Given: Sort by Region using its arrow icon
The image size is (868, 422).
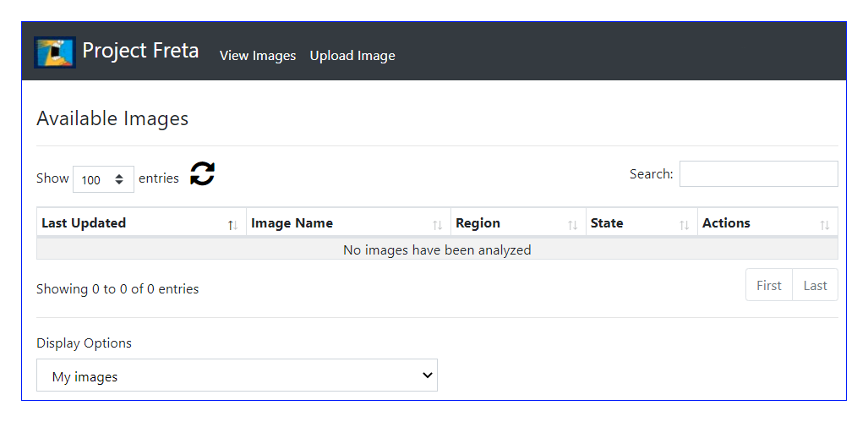Looking at the screenshot, I should [x=572, y=225].
